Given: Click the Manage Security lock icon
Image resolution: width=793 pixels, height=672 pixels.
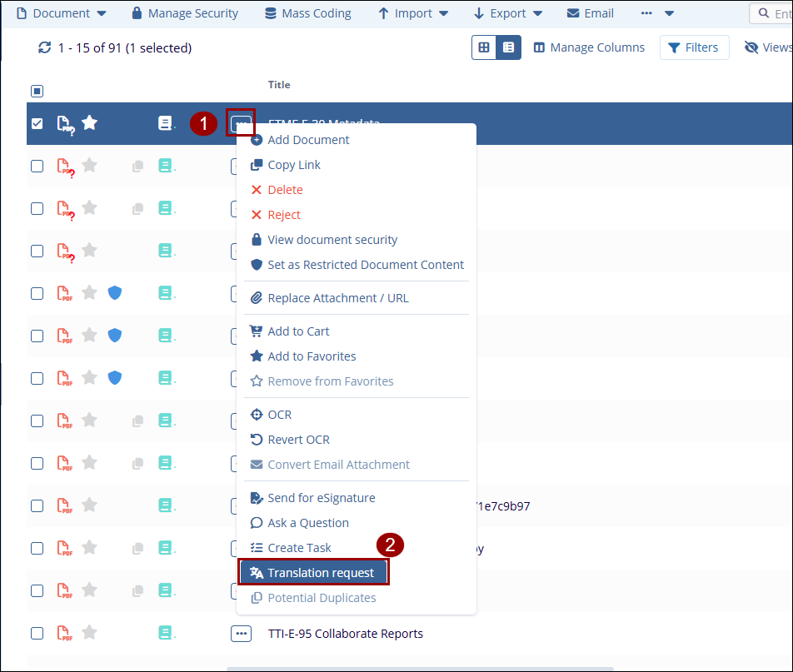Looking at the screenshot, I should pyautogui.click(x=137, y=13).
